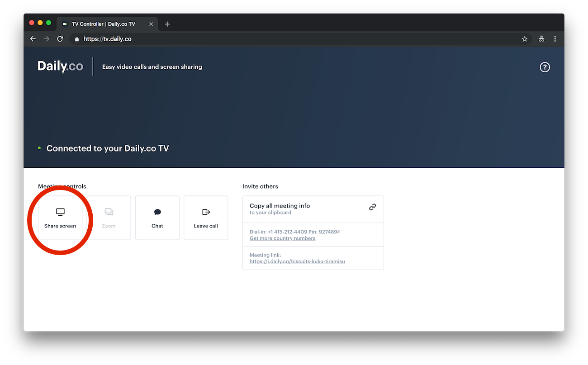588x365 pixels.
Task: Click Leave call button
Action: (206, 218)
